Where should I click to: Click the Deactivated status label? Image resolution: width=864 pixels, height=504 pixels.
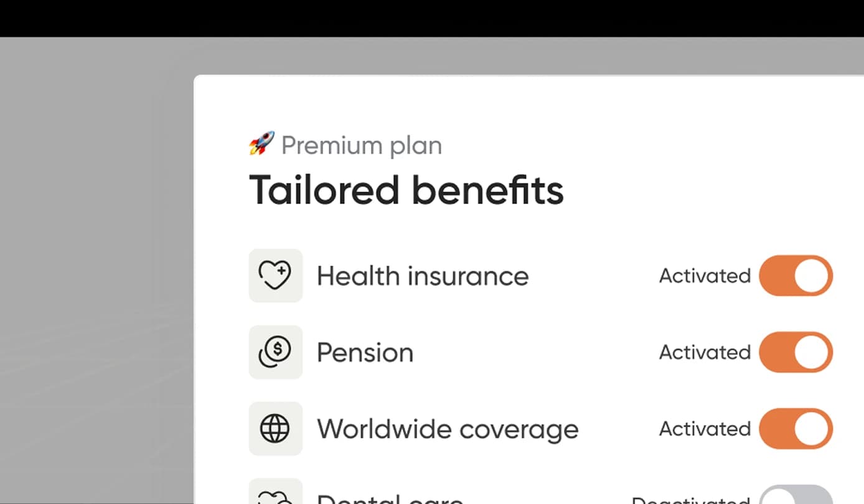pyautogui.click(x=691, y=500)
